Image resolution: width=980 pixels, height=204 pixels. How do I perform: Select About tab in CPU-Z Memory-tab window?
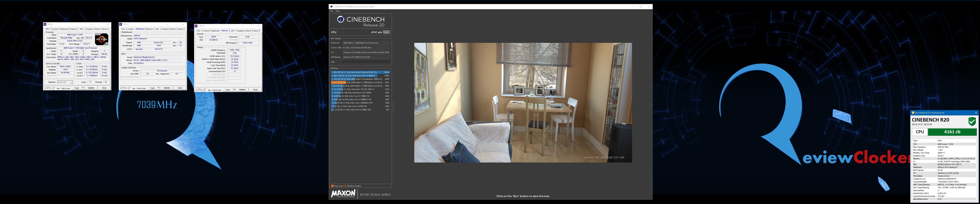tap(256, 31)
